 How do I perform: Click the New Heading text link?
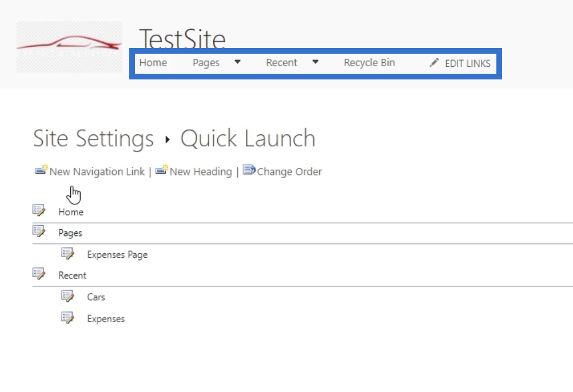point(201,171)
